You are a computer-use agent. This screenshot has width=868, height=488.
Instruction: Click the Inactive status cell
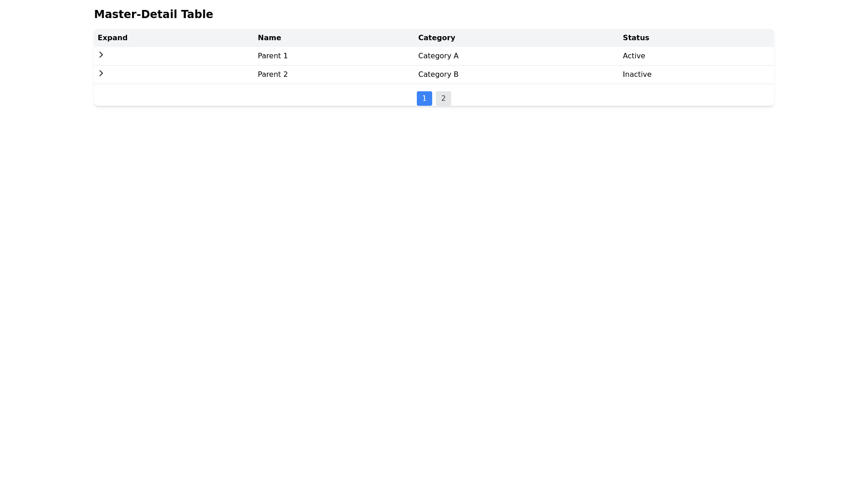[637, 75]
